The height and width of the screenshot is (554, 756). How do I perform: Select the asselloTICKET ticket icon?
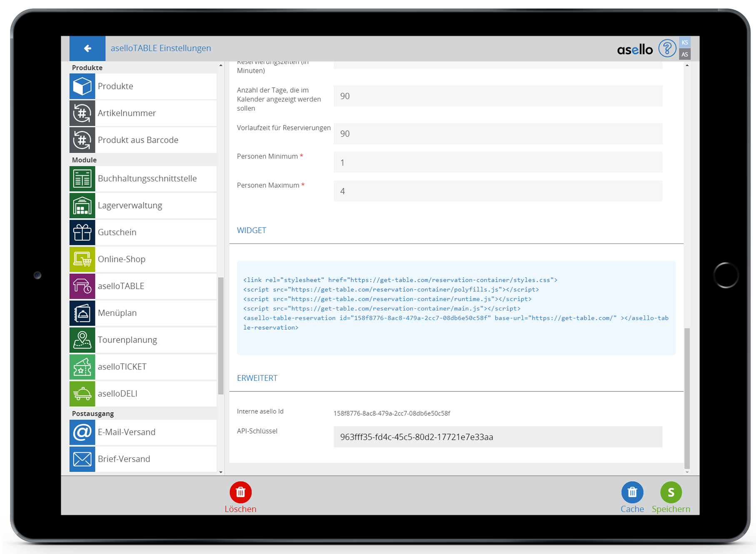[82, 367]
